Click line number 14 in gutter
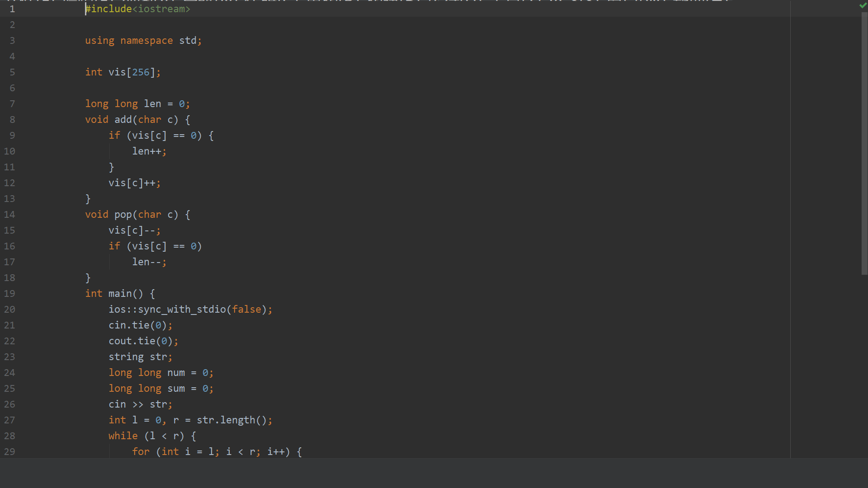This screenshot has width=868, height=488. click(9, 215)
